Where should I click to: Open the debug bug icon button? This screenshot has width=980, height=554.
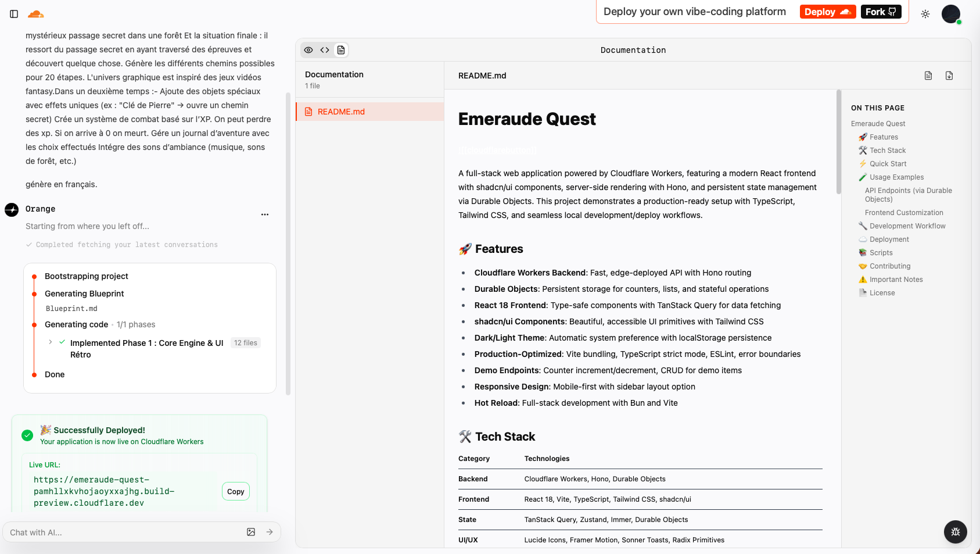pyautogui.click(x=955, y=531)
